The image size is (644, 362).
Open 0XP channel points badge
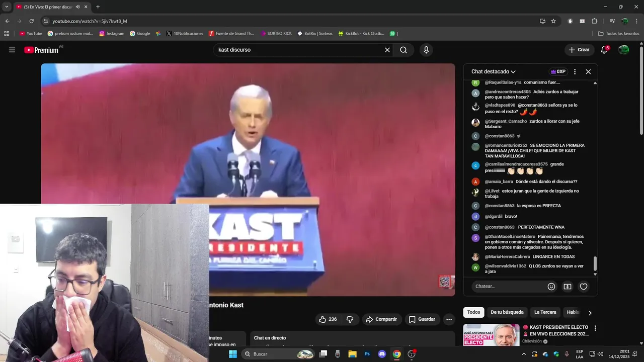tap(558, 71)
